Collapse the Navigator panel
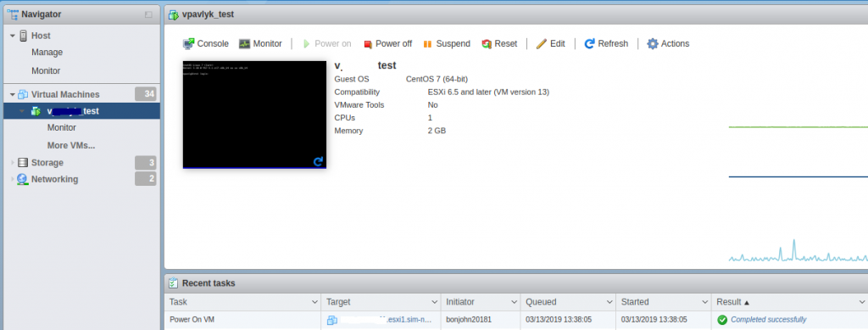 pyautogui.click(x=148, y=15)
